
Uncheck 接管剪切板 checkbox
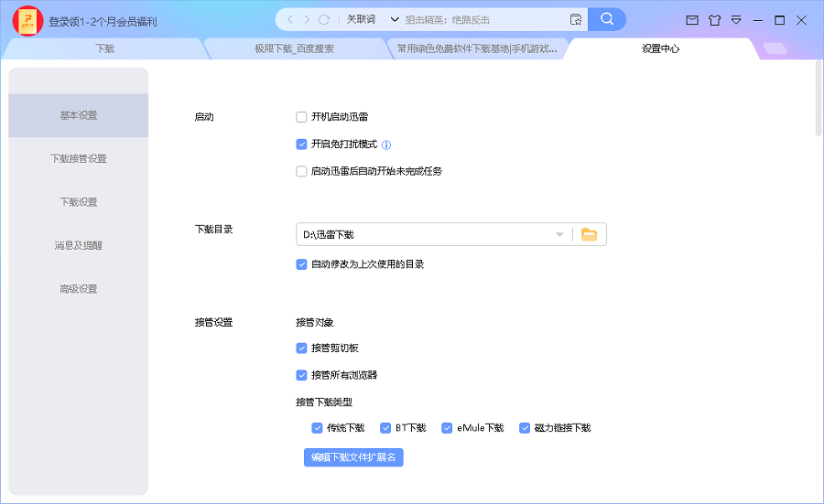point(301,349)
